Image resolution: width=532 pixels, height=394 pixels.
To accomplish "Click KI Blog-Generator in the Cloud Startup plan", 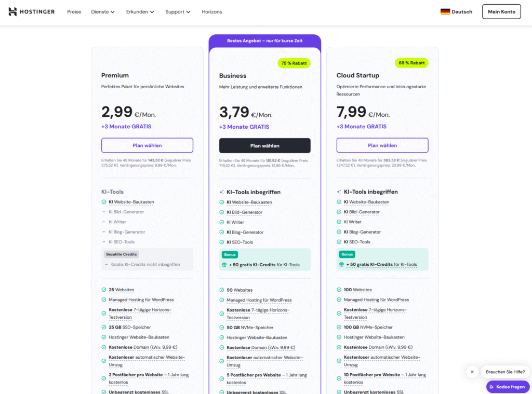I will 362,232.
